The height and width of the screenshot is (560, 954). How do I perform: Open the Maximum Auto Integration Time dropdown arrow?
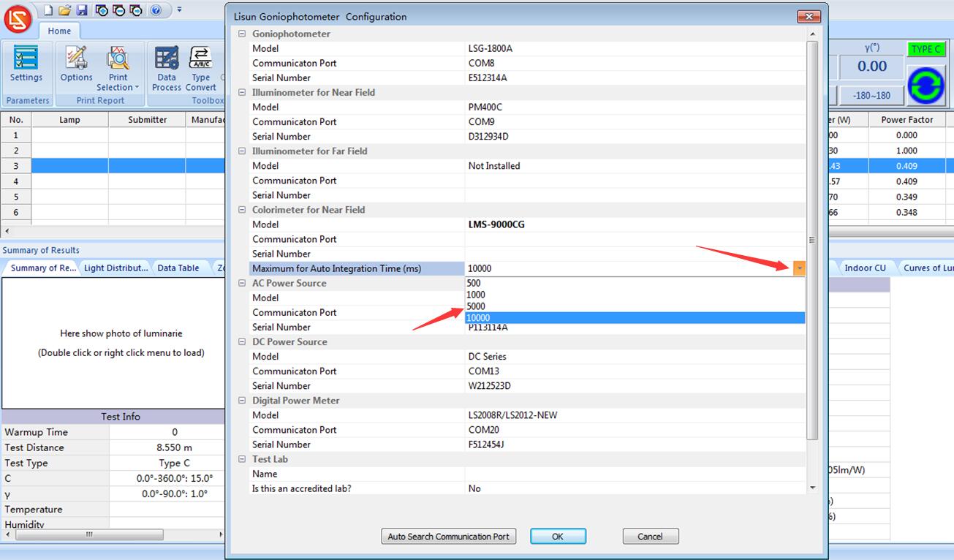(x=799, y=269)
